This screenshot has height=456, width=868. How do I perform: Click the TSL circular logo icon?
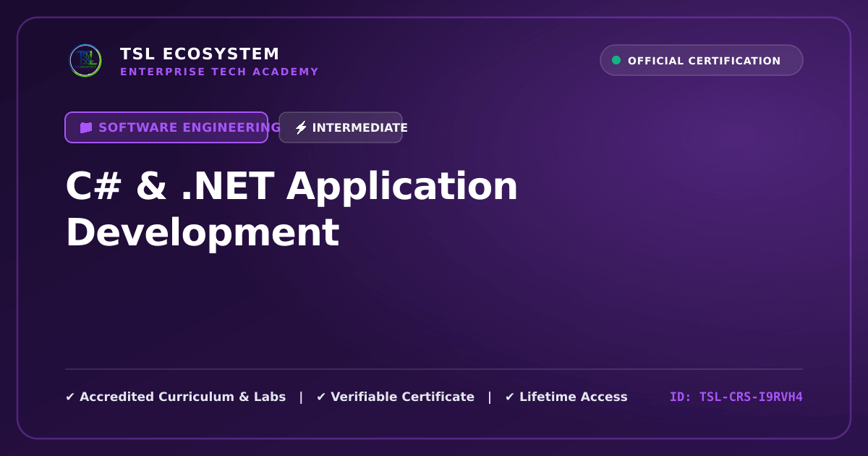85,61
